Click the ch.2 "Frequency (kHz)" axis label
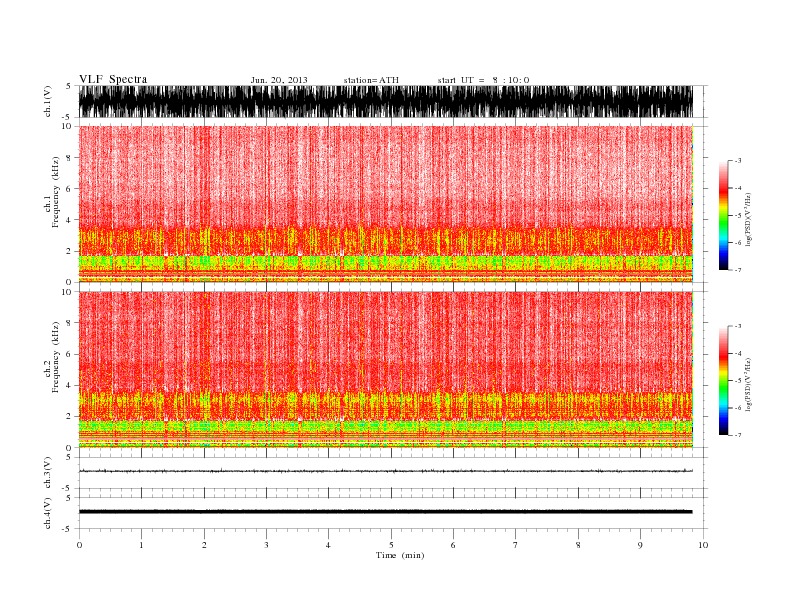792x612 pixels. point(55,357)
